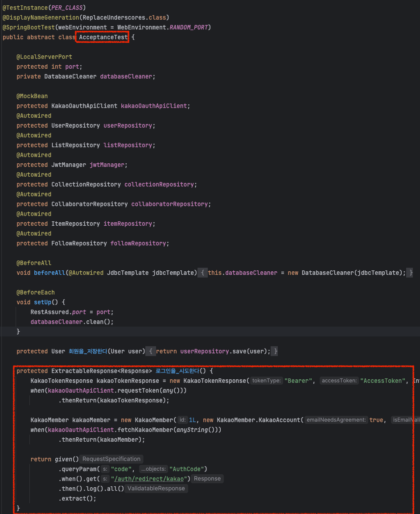This screenshot has width=420, height=514.
Task: Expand the folded closing brace after userRepository.save(user);
Action: click(x=276, y=352)
